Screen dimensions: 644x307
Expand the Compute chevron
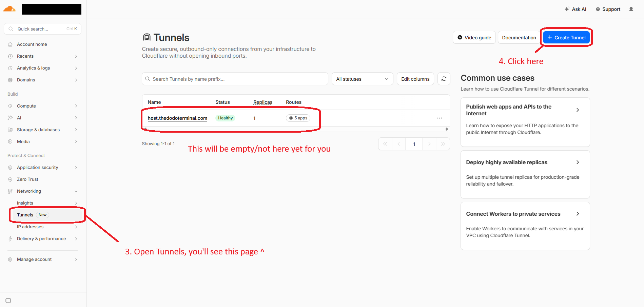pos(76,106)
